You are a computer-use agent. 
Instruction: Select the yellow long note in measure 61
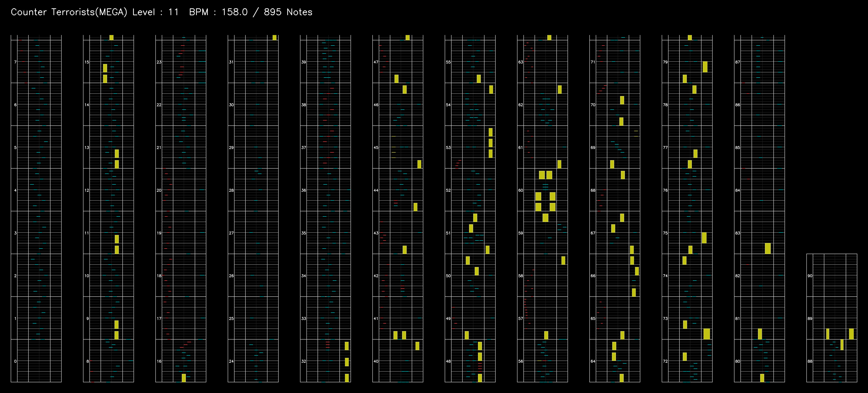pos(559,164)
